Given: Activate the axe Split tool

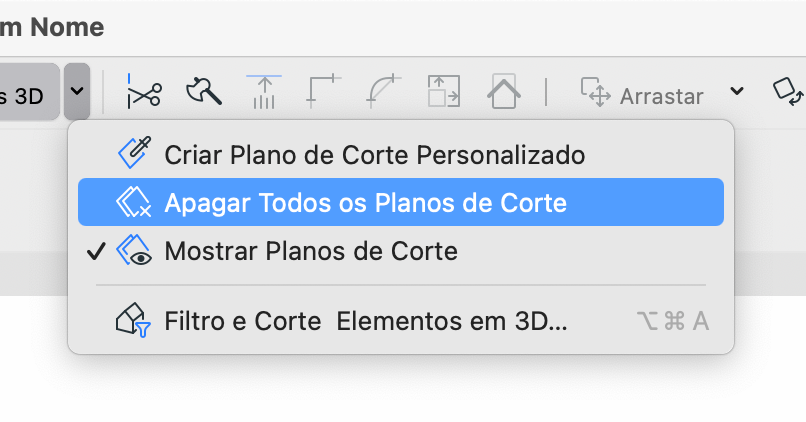Looking at the screenshot, I should click(204, 91).
